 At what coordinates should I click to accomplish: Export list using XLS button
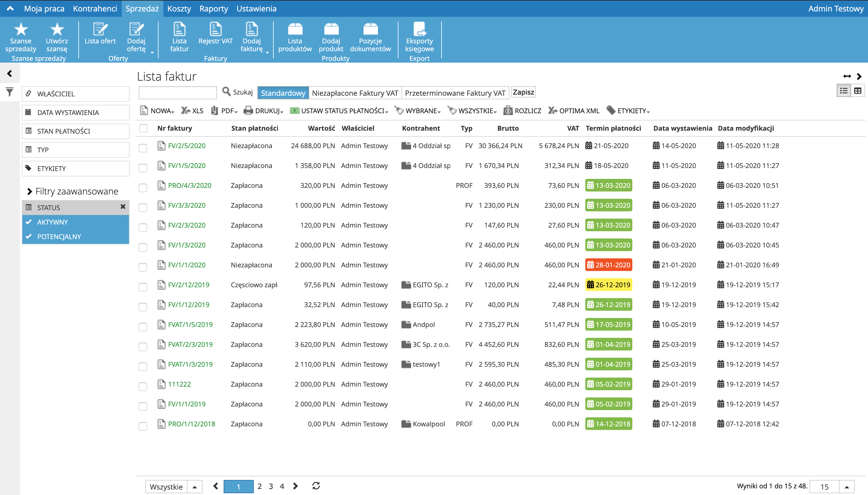tap(192, 111)
